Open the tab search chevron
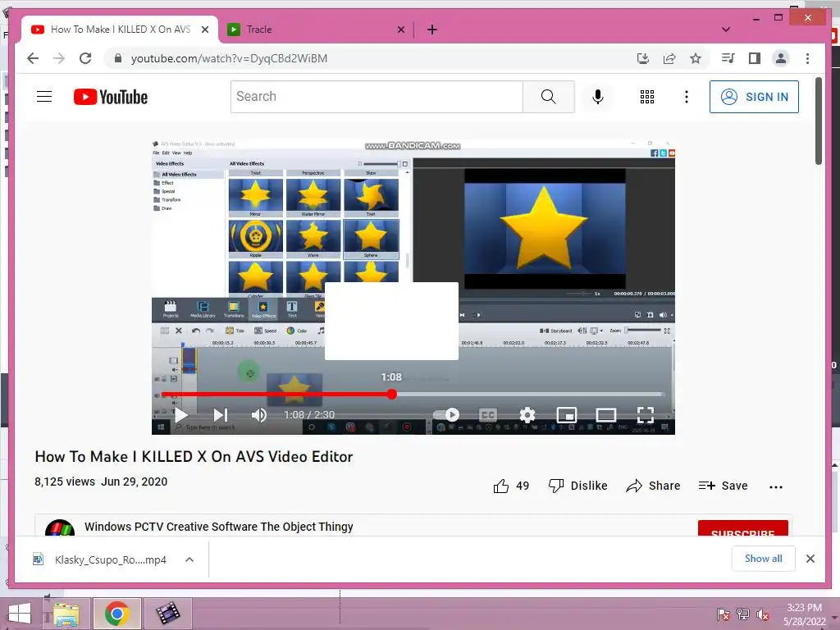Viewport: 840px width, 630px height. (726, 30)
